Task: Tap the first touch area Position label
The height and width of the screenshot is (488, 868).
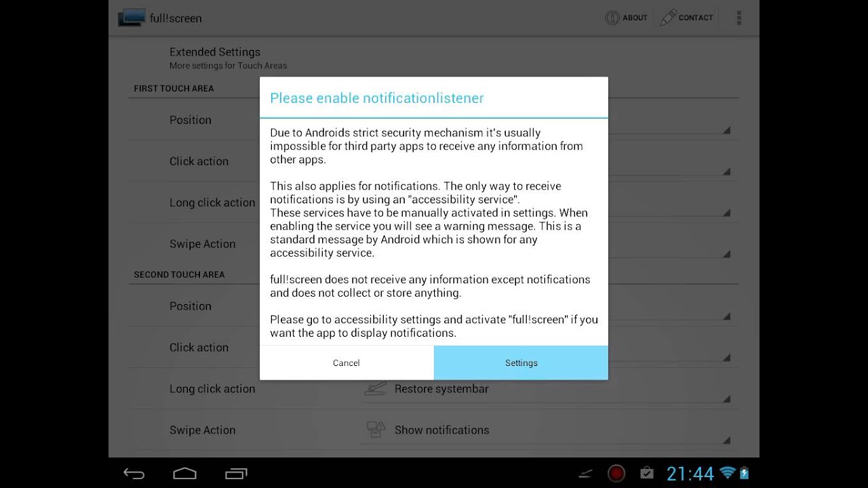Action: 191,120
